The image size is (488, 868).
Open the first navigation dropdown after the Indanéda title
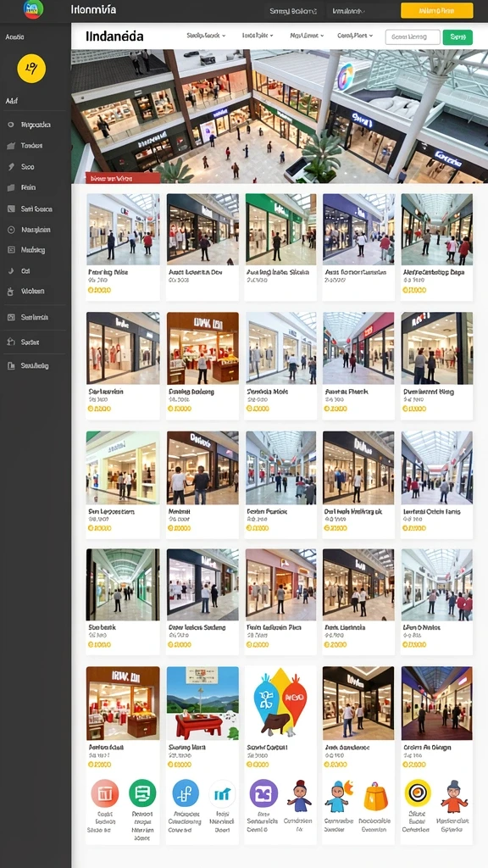206,36
